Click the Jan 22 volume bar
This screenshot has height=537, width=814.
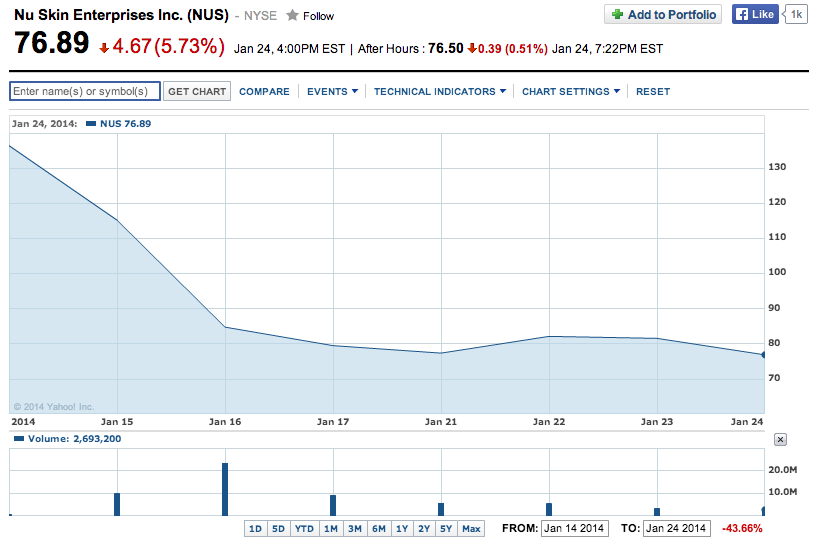coord(549,509)
